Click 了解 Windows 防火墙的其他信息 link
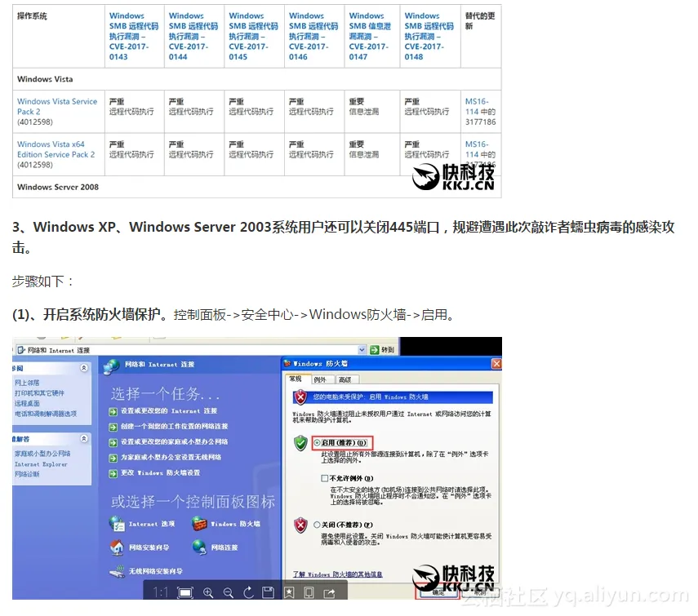Image resolution: width=698 pixels, height=616 pixels. pos(337,574)
